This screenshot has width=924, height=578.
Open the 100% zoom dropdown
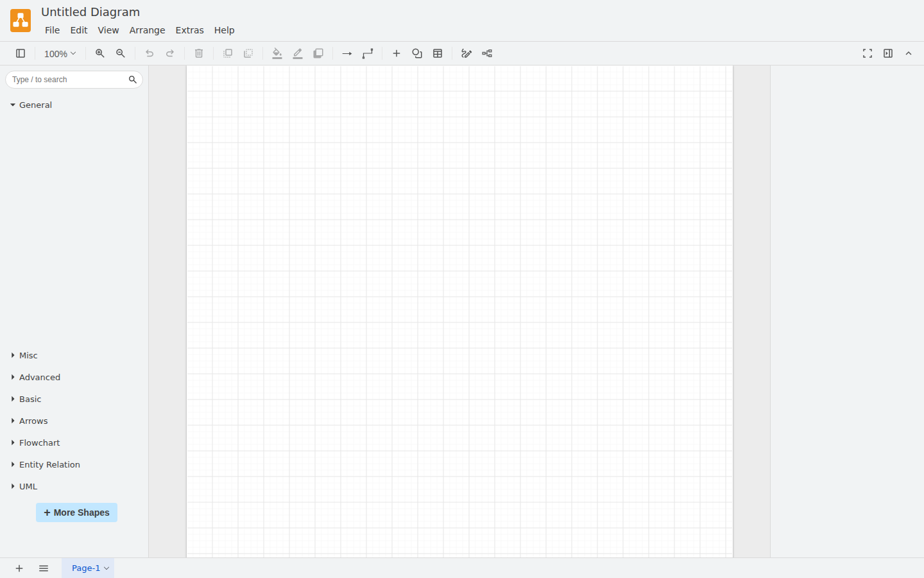pos(60,54)
